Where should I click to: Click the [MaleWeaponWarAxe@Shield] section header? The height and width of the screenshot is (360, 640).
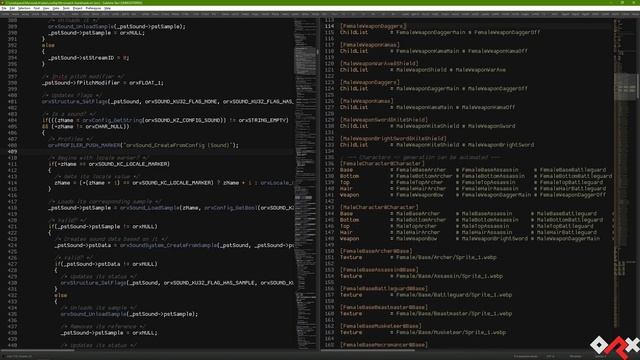(379, 64)
